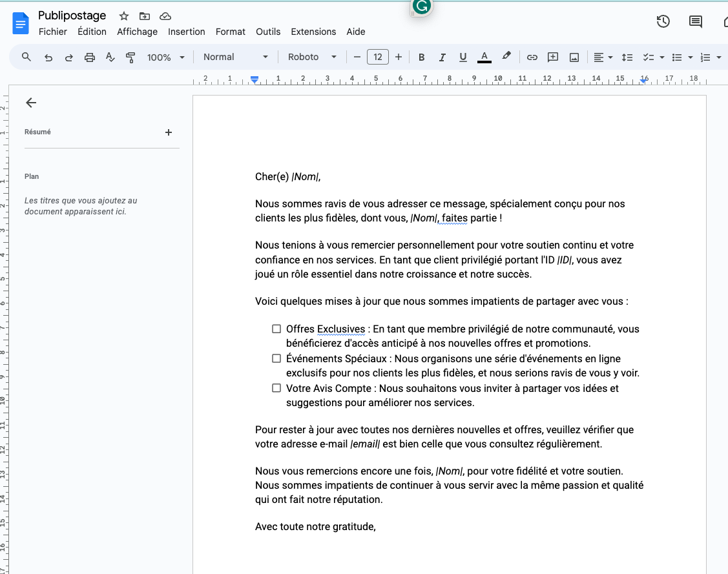Viewport: 728px width, 574px height.
Task: Open the comments history icon
Action: (x=695, y=21)
